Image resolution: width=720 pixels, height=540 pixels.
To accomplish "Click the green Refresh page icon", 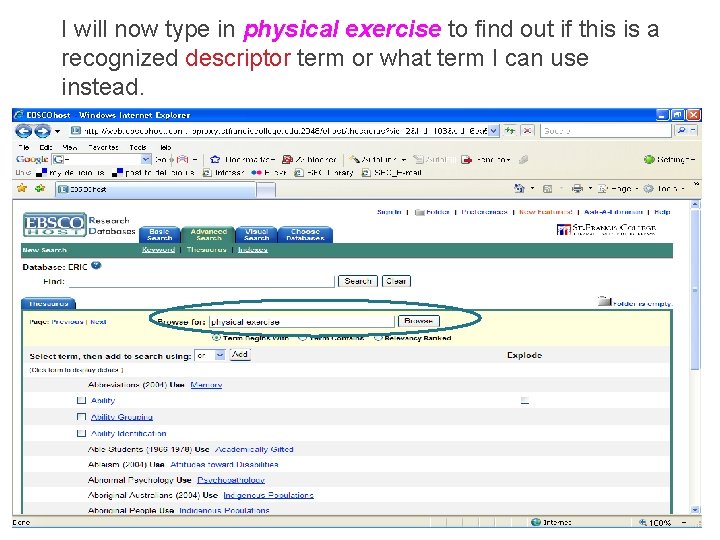I will 510,131.
